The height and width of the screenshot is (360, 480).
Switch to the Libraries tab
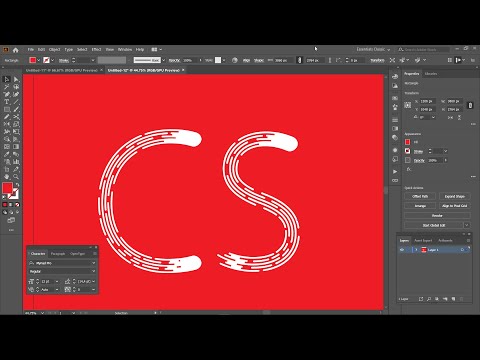pyautogui.click(x=431, y=74)
